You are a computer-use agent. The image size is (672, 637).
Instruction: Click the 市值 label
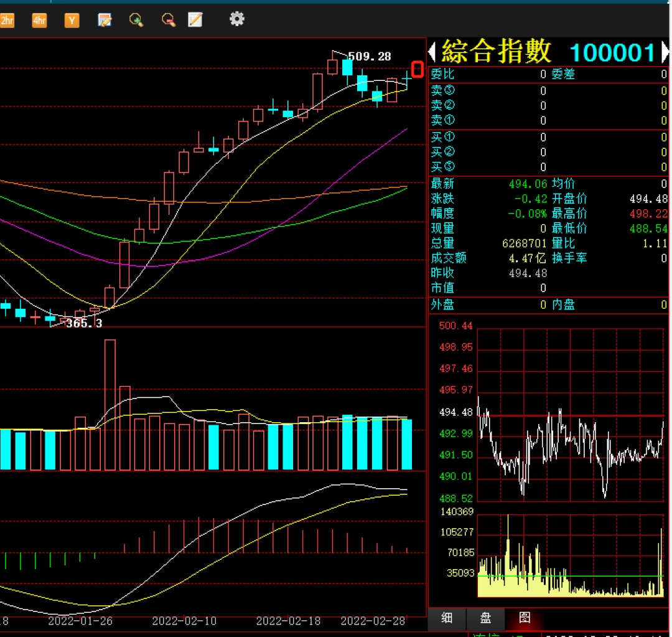[442, 288]
